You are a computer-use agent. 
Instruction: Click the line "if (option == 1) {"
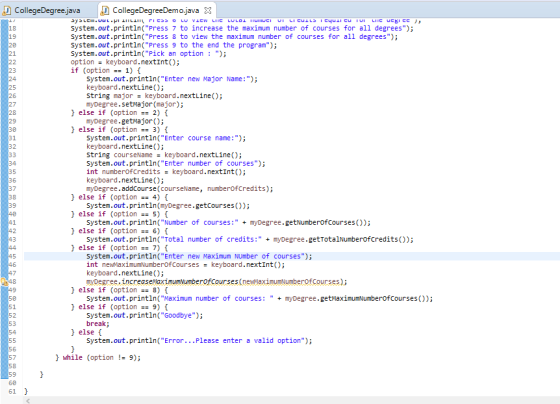click(x=106, y=71)
